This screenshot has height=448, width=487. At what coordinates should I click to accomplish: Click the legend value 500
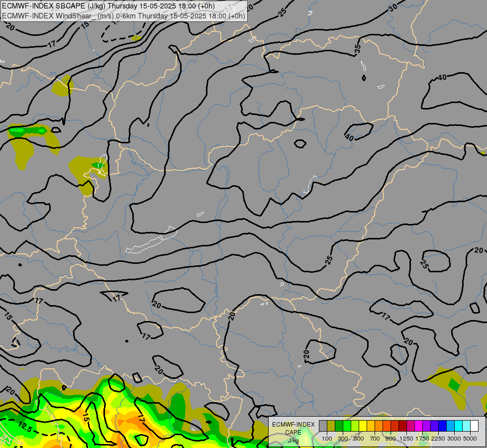359,439
